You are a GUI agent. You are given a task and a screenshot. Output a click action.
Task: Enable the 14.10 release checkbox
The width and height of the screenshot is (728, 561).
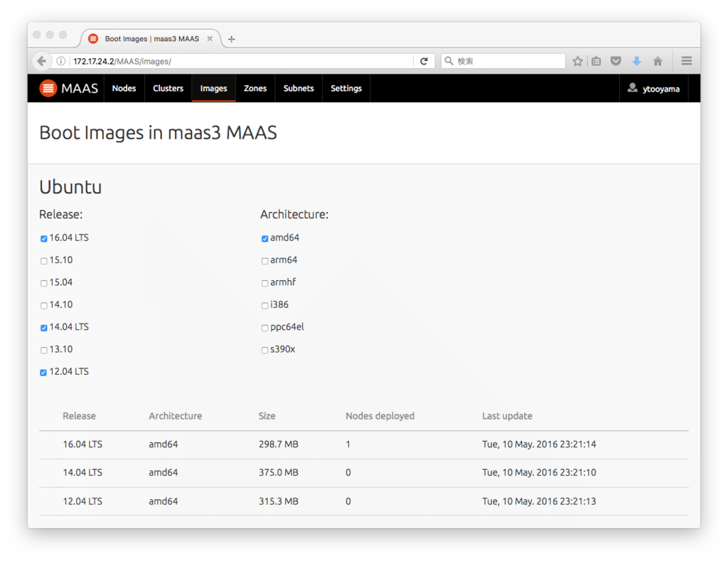pos(43,306)
